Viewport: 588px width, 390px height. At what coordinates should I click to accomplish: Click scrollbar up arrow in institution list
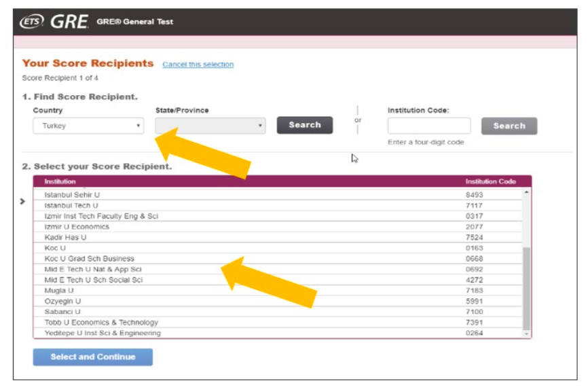tap(526, 193)
